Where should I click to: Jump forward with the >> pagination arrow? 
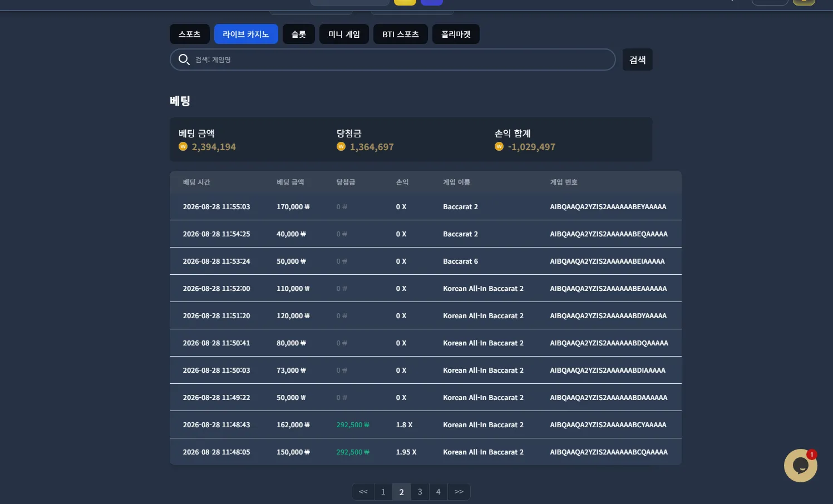click(x=459, y=492)
